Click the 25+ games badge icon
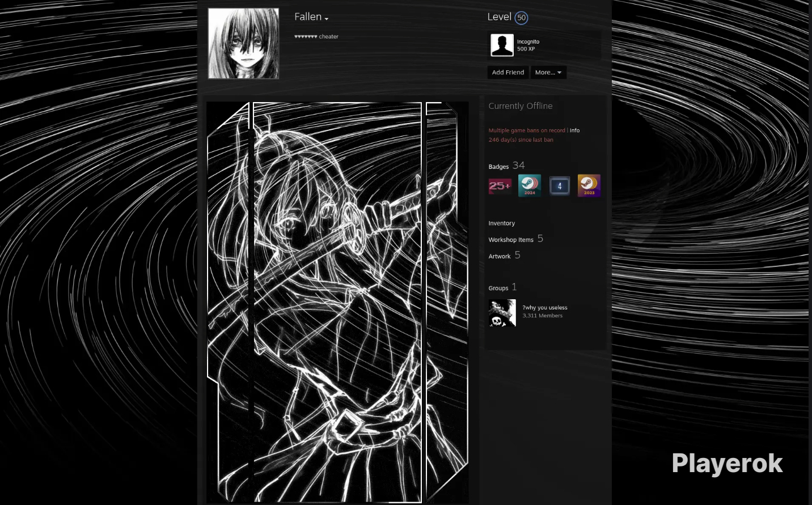This screenshot has width=812, height=505. (x=500, y=186)
